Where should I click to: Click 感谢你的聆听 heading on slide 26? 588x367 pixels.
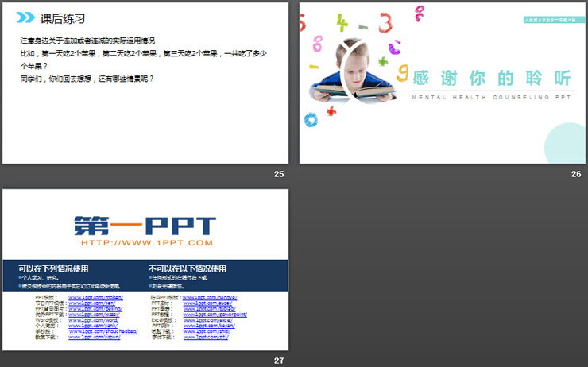(x=492, y=78)
